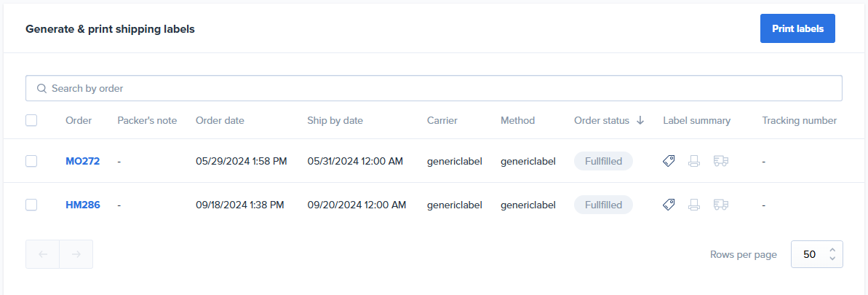
Task: Sort table by Ship by date column
Action: point(335,120)
